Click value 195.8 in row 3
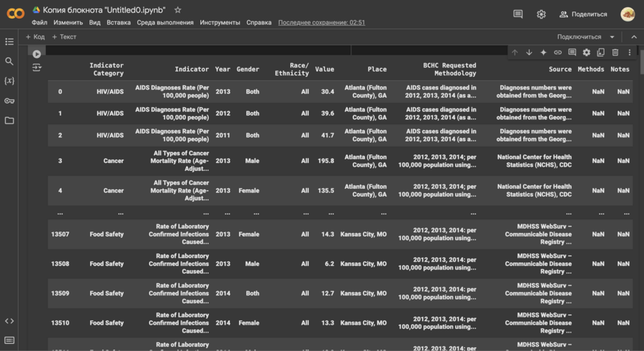 (x=326, y=161)
